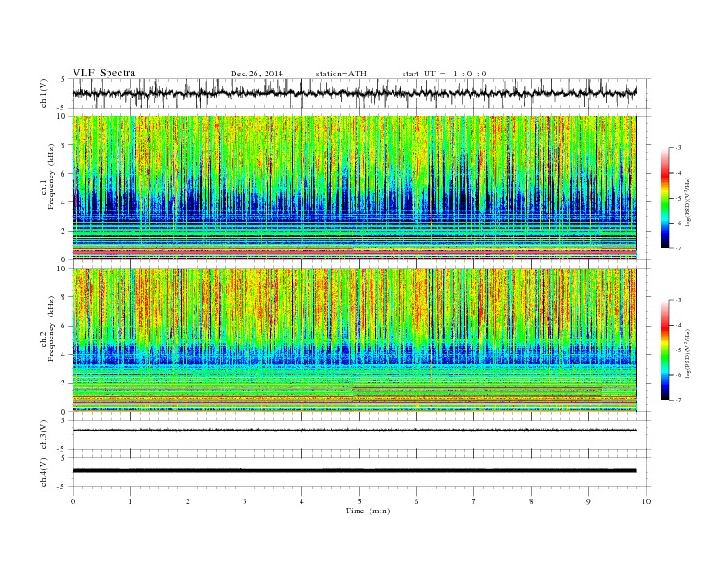Click the log(PSD) label beside ch.1 colorbar
The image size is (728, 563).
pos(688,202)
